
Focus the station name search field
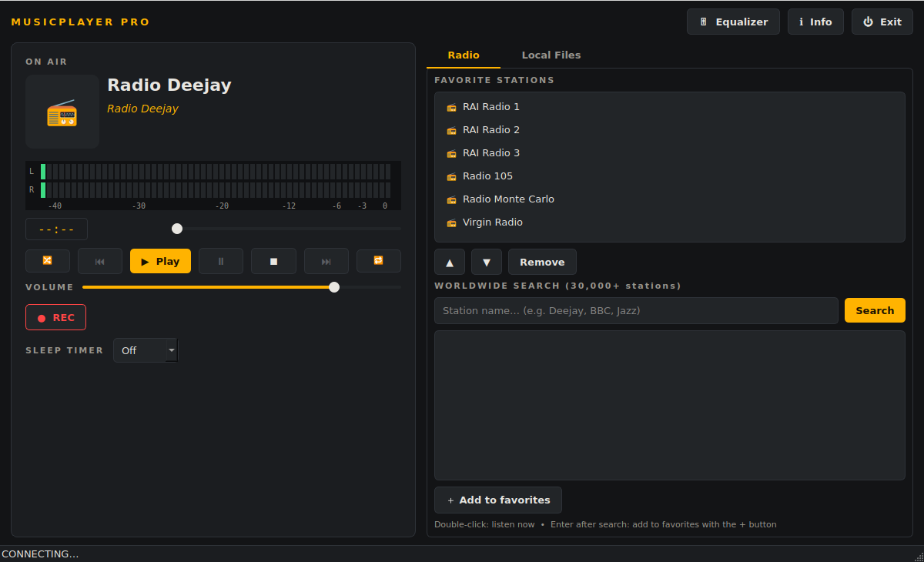636,311
